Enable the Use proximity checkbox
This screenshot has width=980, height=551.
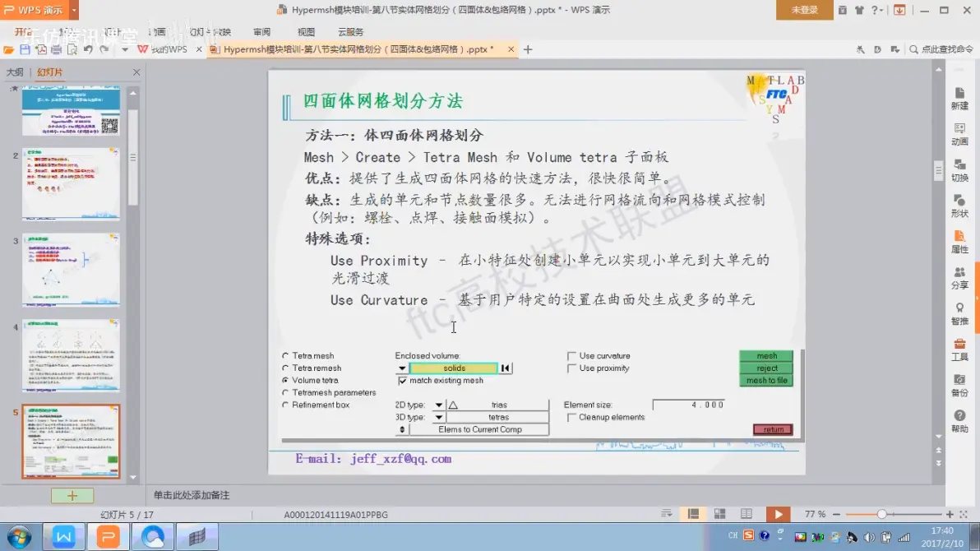[571, 368]
